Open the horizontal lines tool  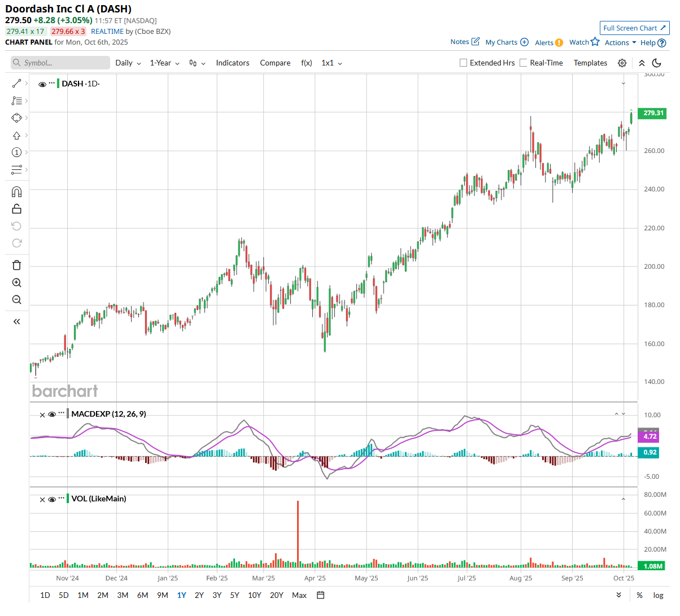pyautogui.click(x=16, y=170)
